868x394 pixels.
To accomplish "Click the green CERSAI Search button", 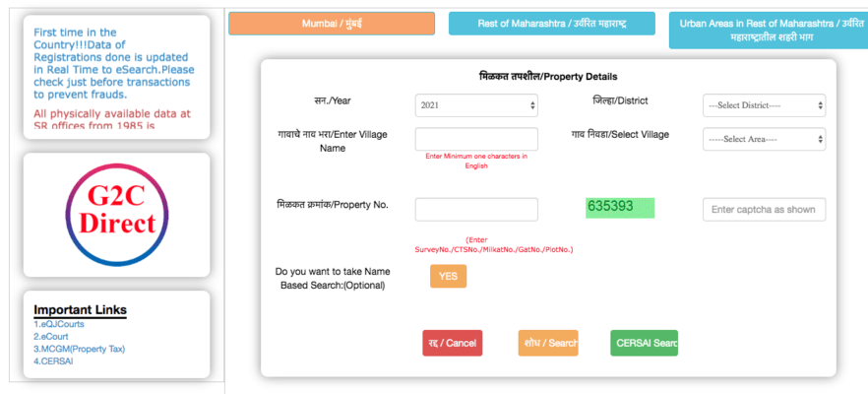I will tap(644, 343).
